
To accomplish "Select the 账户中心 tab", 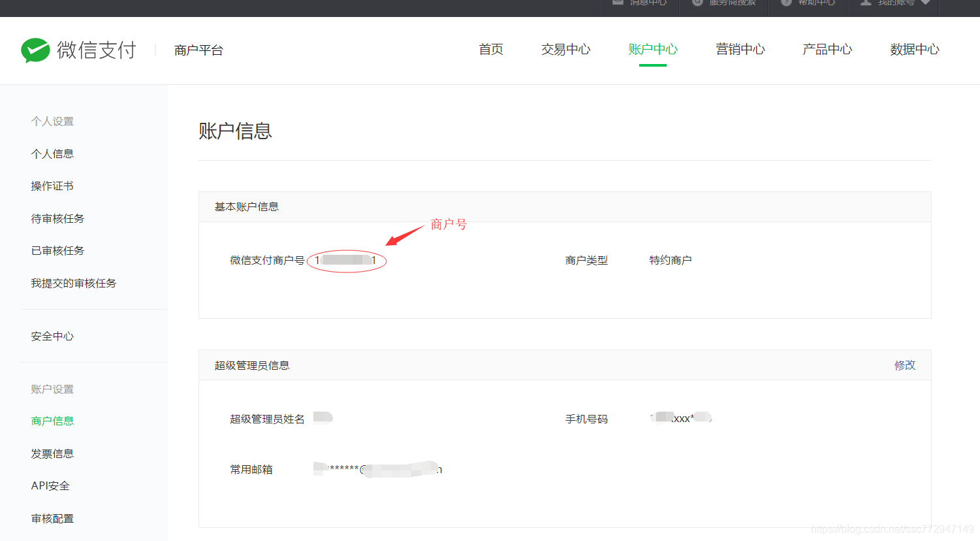I will click(x=653, y=49).
